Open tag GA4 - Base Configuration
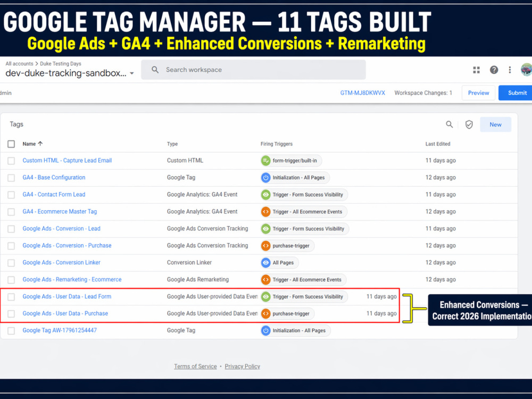 pos(54,178)
